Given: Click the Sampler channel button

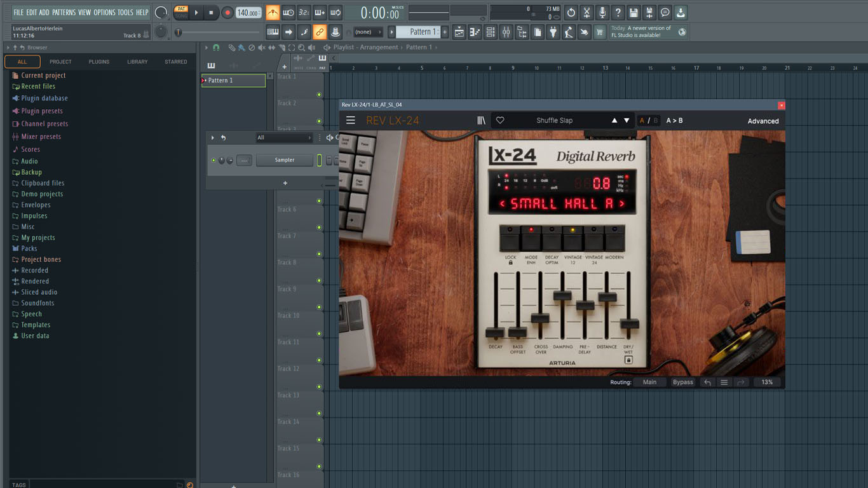Looking at the screenshot, I should (x=285, y=160).
